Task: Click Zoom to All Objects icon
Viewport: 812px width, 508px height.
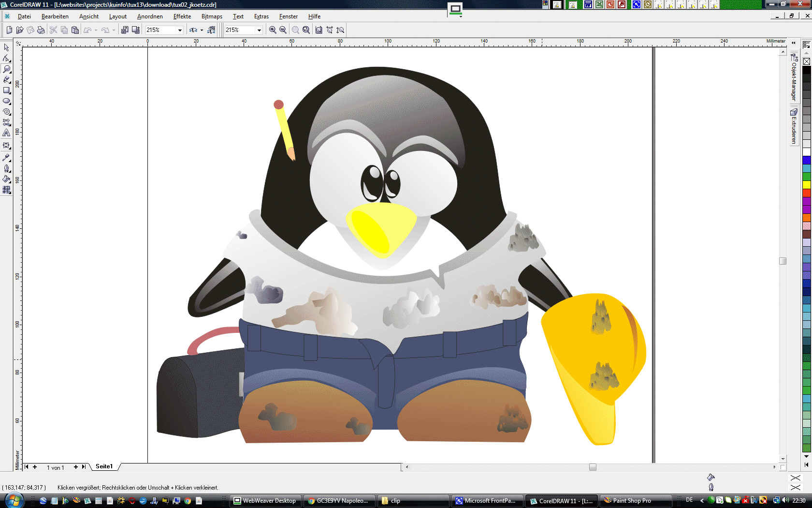Action: point(306,30)
